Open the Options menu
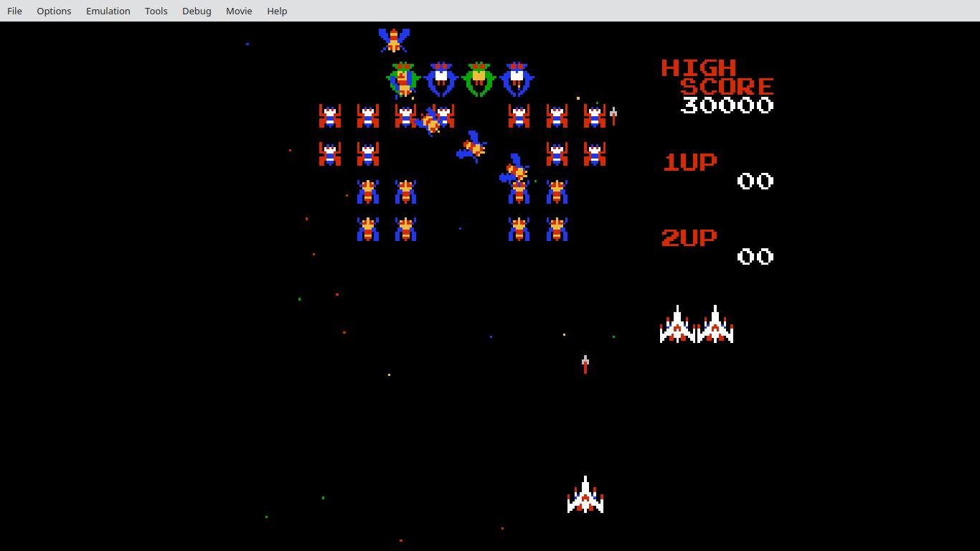This screenshot has width=980, height=551. (54, 11)
